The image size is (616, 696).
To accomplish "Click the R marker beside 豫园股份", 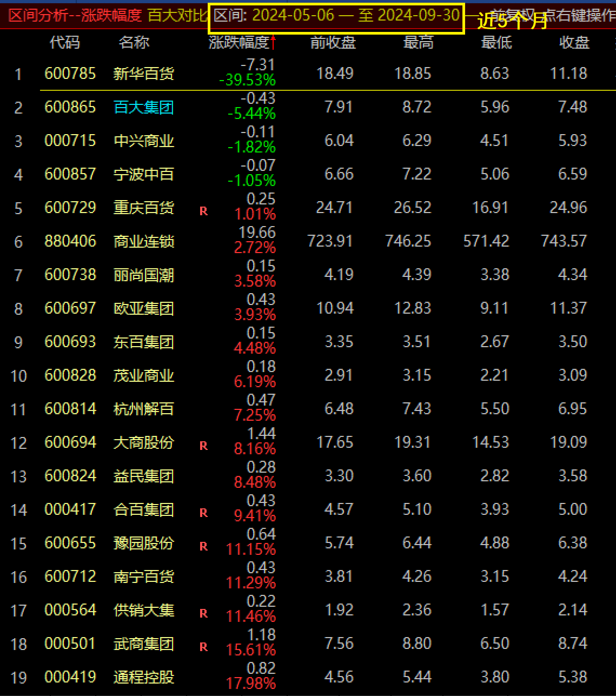I will click(x=203, y=547).
